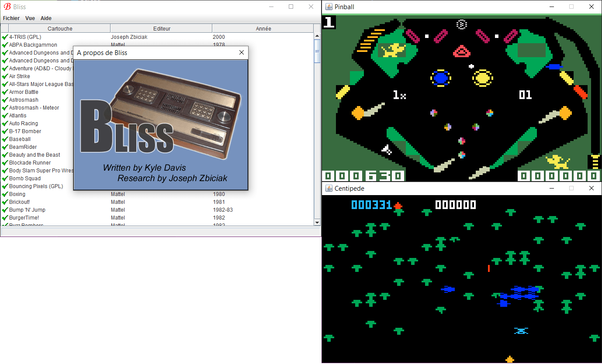Click the Java icon in Centipede title bar
602x364 pixels.
point(329,189)
